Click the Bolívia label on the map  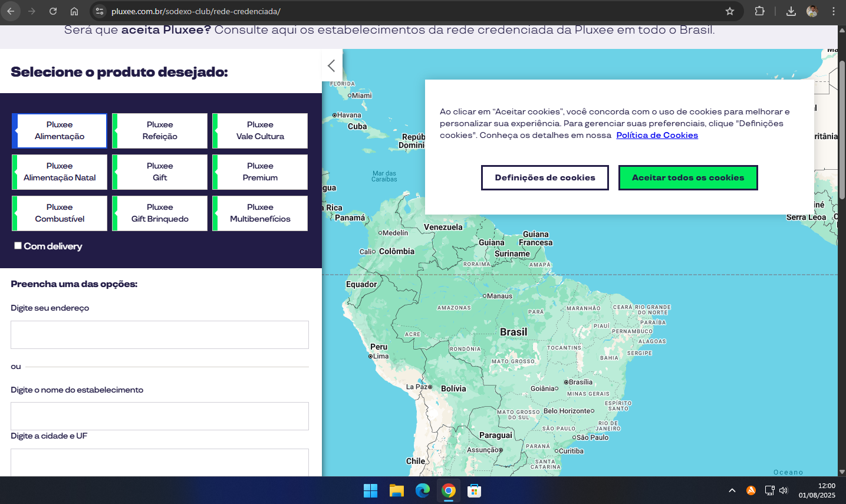[x=453, y=388]
